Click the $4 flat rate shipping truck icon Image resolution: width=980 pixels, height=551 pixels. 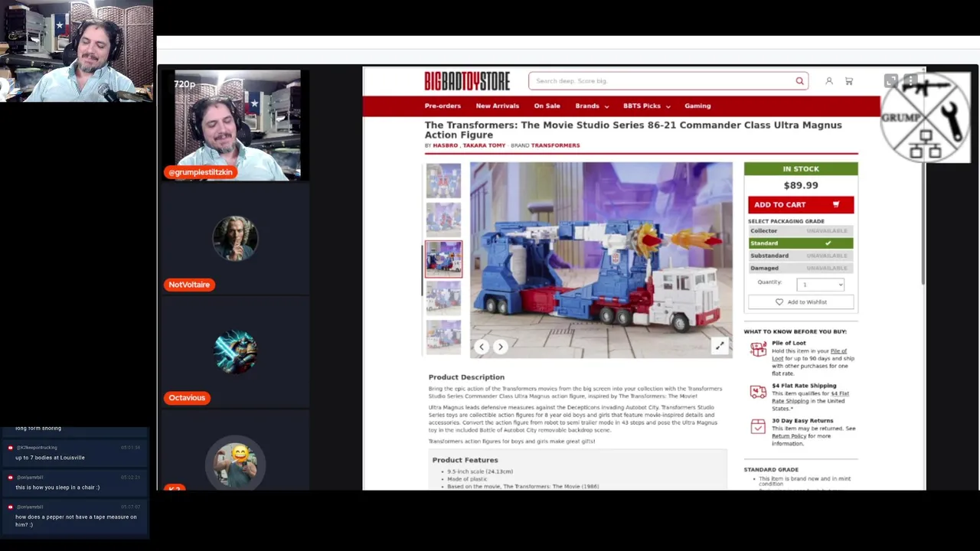758,392
